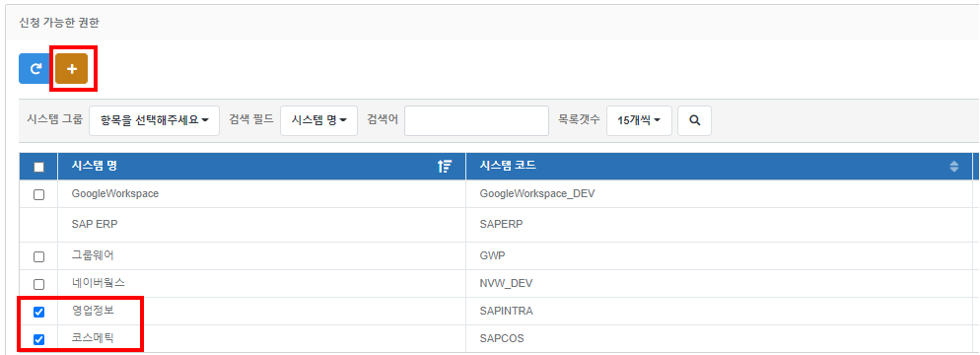Click the GWP code cell
Screen dimensions: 980x355
(x=719, y=256)
